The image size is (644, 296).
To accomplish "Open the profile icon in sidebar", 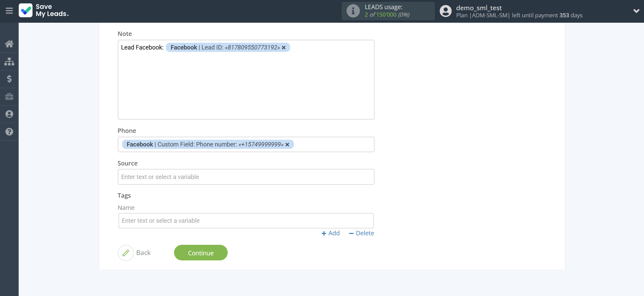I will pyautogui.click(x=9, y=114).
